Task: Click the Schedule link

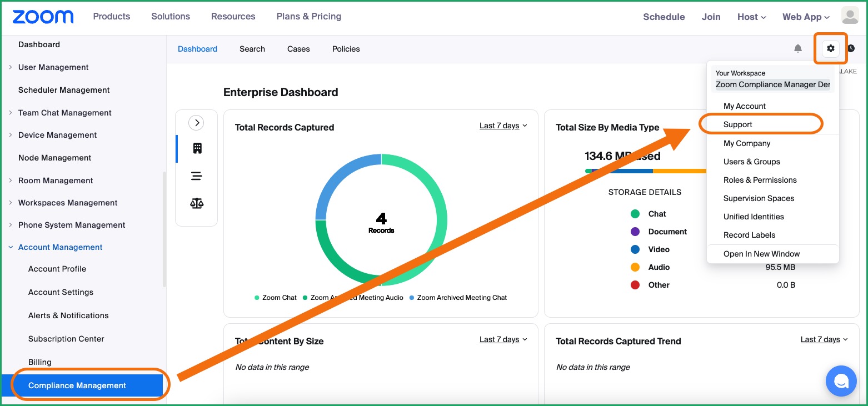Action: click(664, 17)
